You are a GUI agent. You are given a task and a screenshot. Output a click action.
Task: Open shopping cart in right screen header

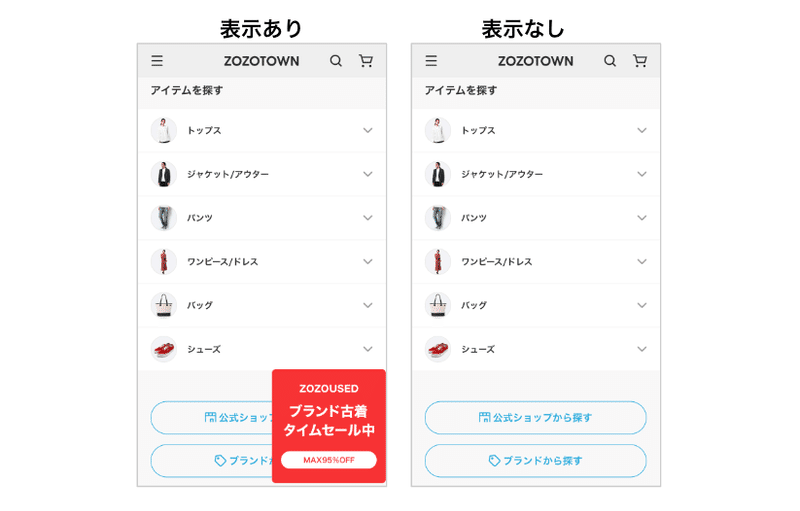click(640, 61)
